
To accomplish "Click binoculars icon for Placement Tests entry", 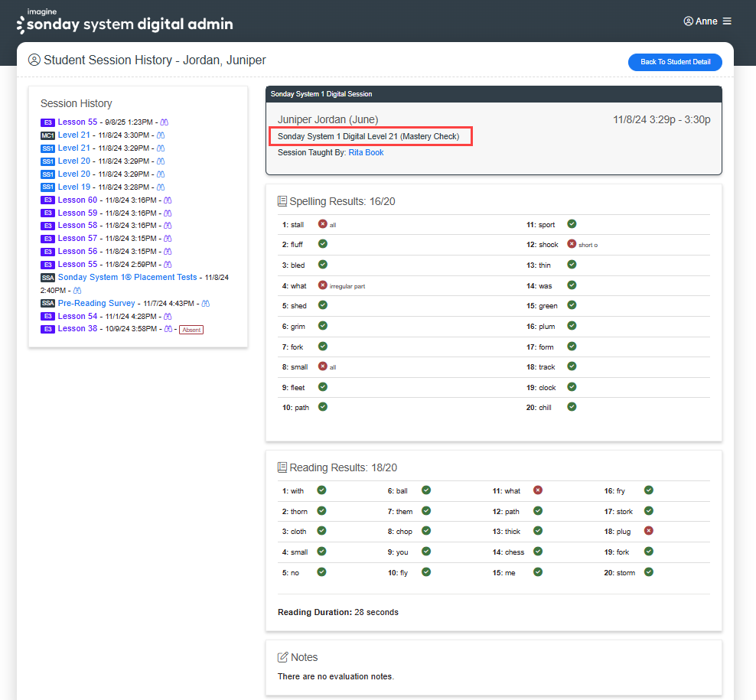I will 77,291.
